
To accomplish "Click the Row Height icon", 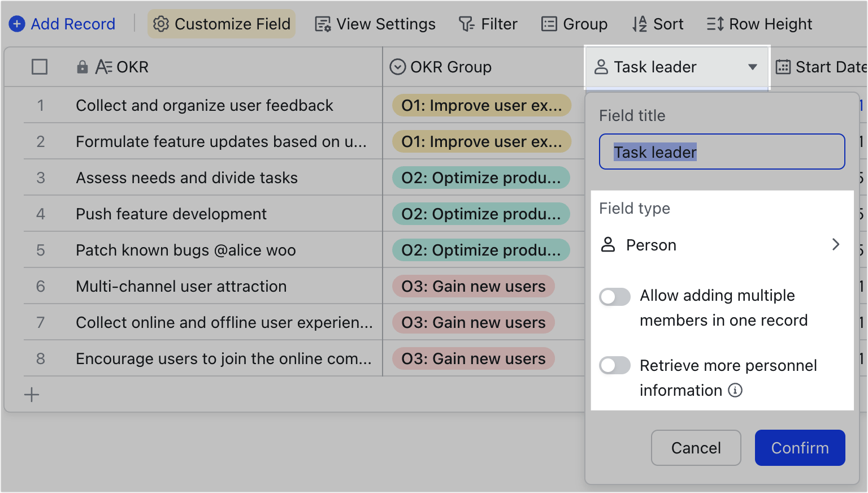I will coord(715,24).
